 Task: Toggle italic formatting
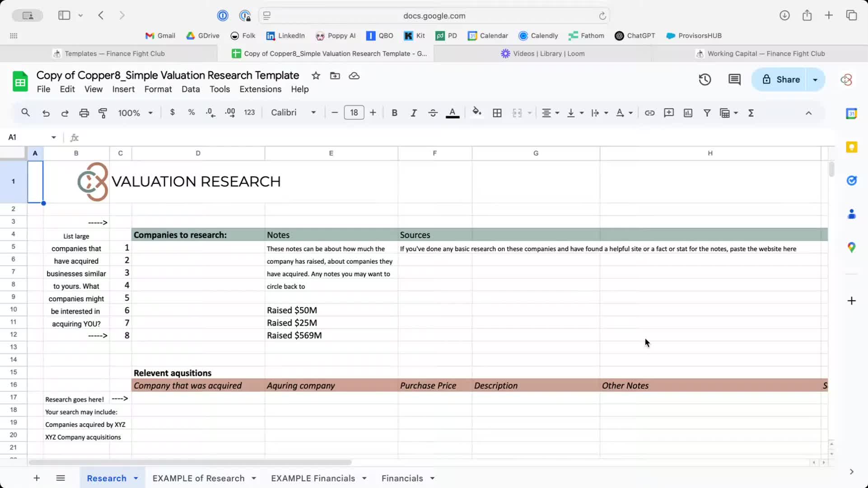(x=413, y=113)
